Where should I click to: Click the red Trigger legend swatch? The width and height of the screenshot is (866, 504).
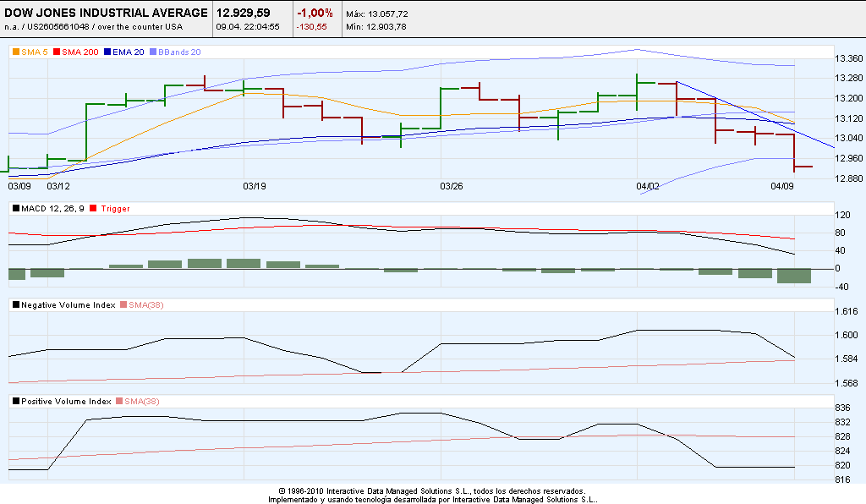pos(93,208)
